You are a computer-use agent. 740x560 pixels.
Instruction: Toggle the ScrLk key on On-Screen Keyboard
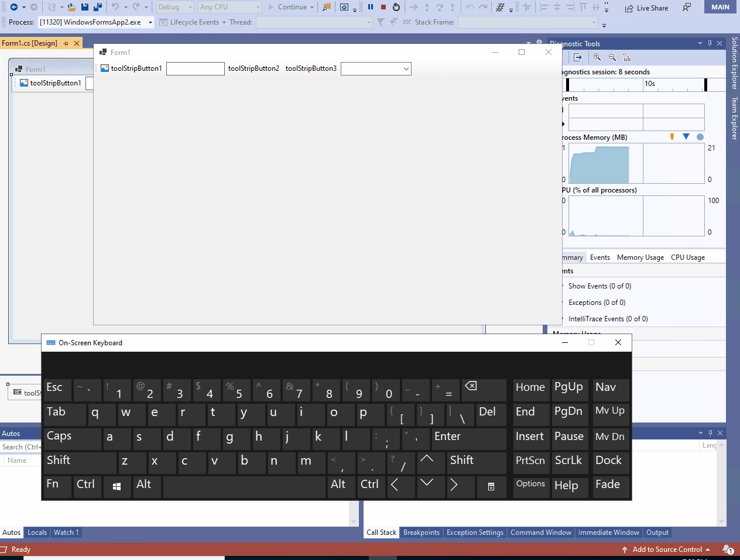(569, 463)
